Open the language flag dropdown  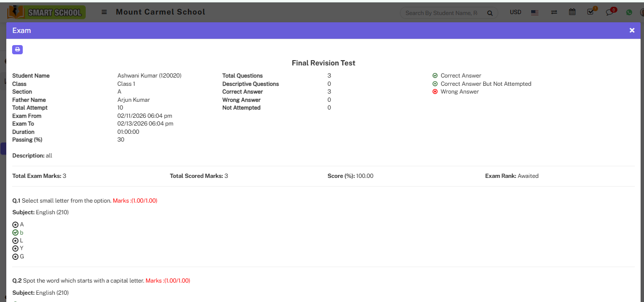[x=535, y=13]
